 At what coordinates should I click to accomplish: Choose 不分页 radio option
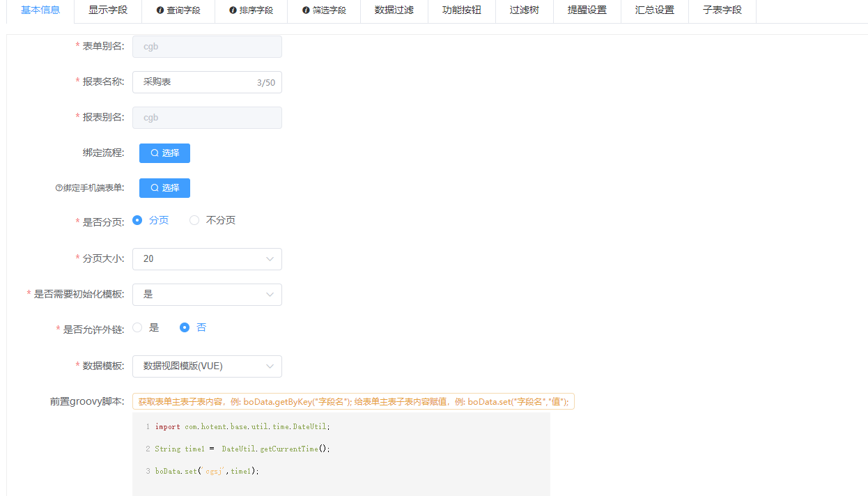coord(195,220)
